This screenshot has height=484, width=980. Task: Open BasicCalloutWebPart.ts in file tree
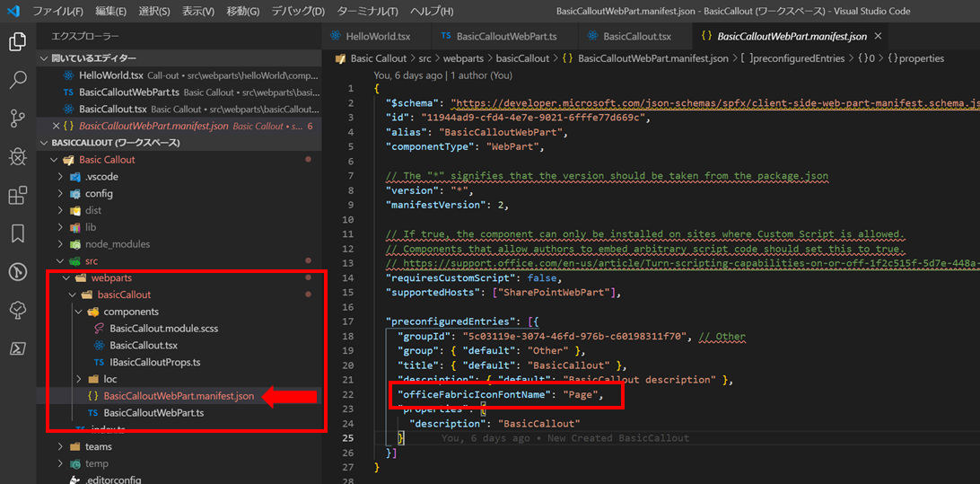(x=153, y=413)
